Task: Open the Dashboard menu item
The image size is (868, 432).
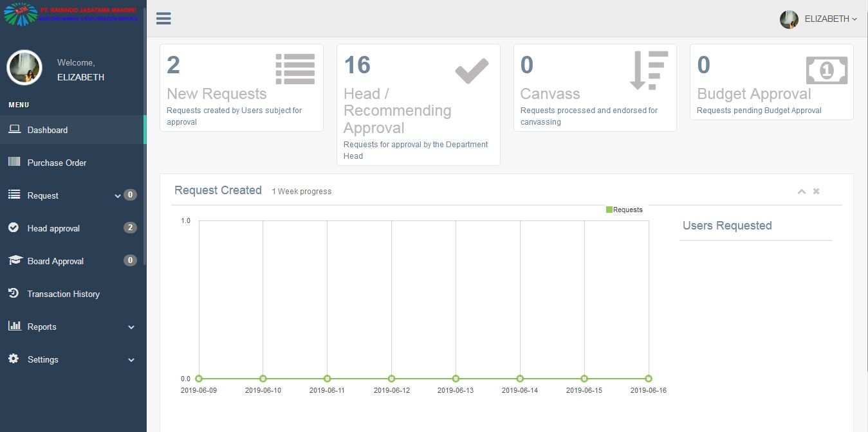Action: tap(47, 130)
